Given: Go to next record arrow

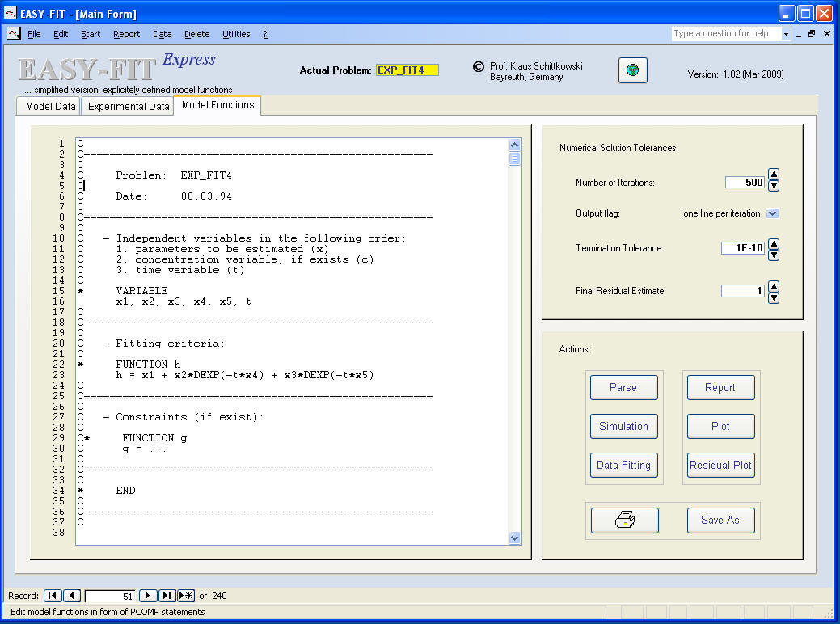Looking at the screenshot, I should [148, 596].
